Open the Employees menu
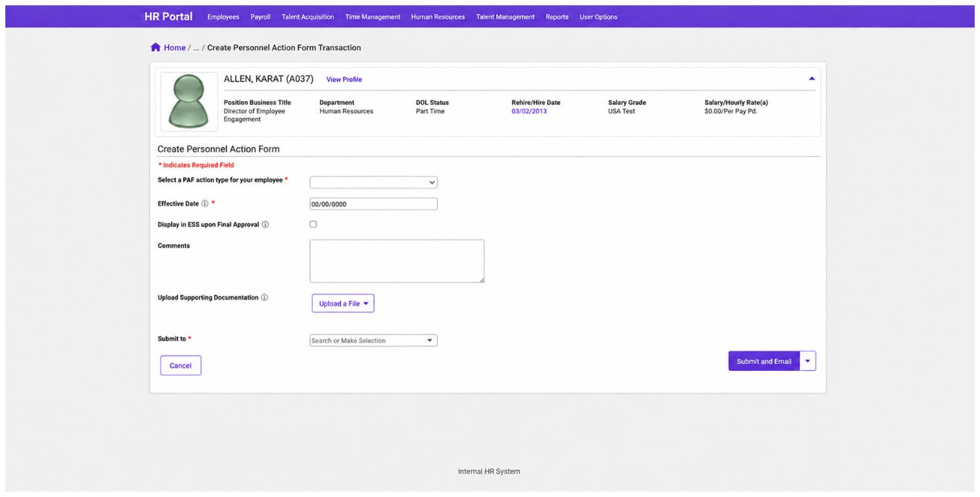The width and height of the screenshot is (980, 497). [x=223, y=17]
